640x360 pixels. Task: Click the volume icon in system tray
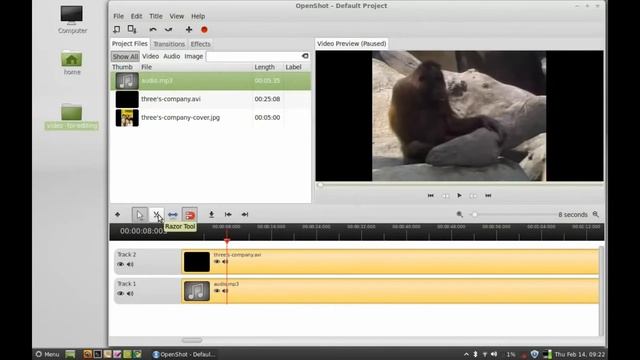[x=494, y=354]
